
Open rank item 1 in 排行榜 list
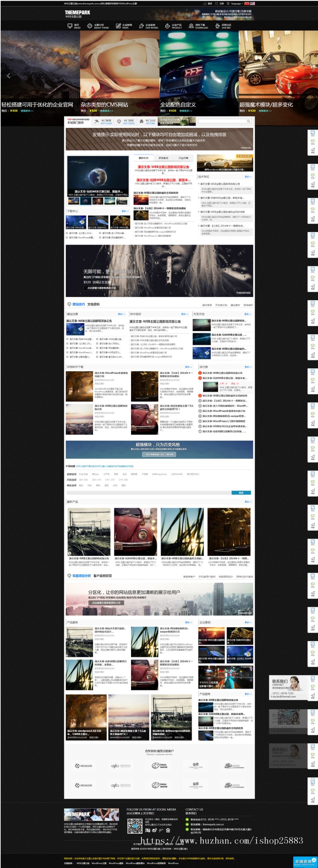(x=222, y=373)
